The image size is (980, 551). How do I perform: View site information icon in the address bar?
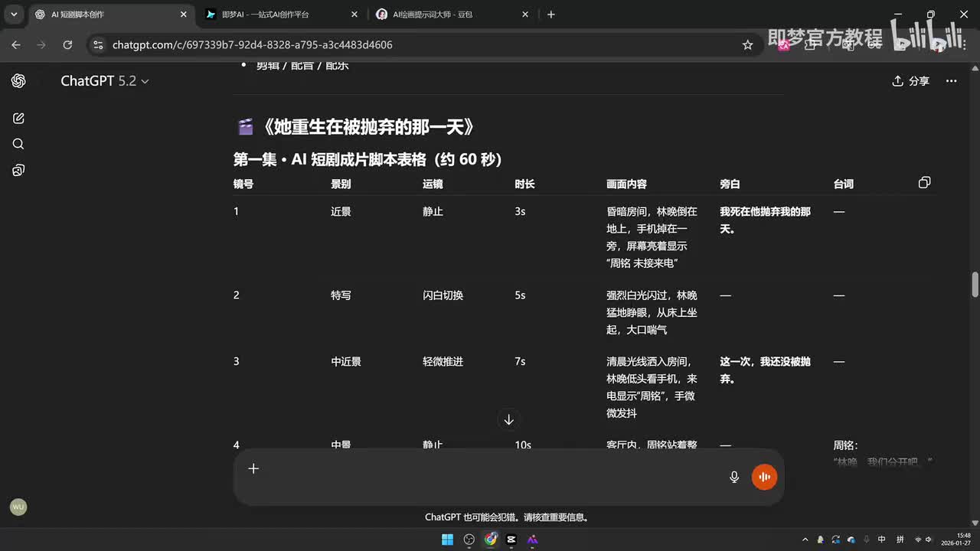tap(97, 45)
